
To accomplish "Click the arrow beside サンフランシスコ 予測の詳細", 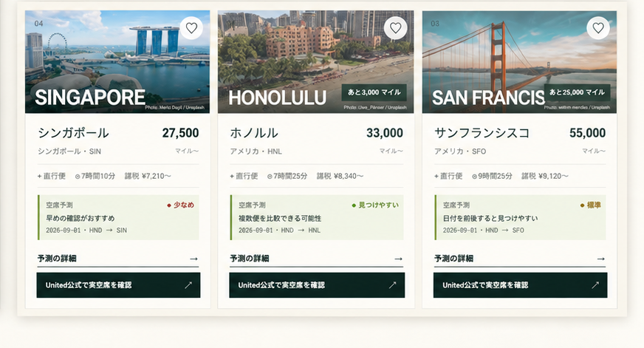I will click(x=601, y=259).
